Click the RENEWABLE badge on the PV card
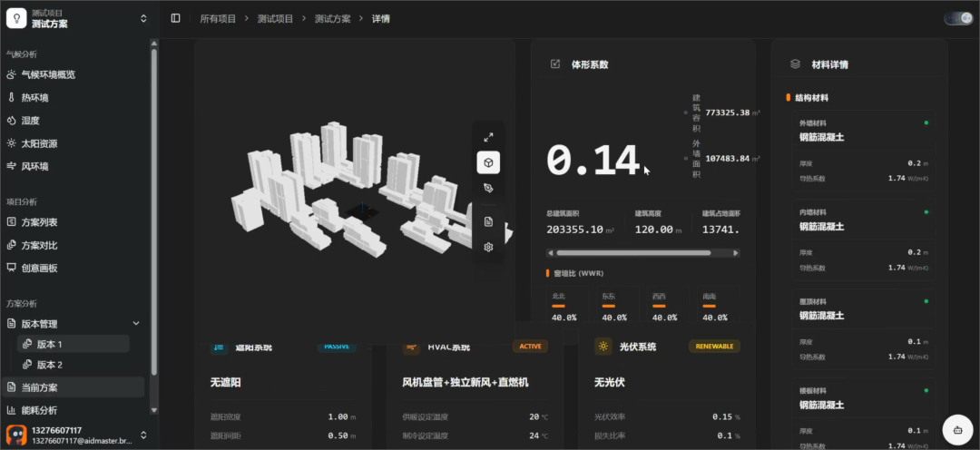980x450 pixels. pos(714,347)
